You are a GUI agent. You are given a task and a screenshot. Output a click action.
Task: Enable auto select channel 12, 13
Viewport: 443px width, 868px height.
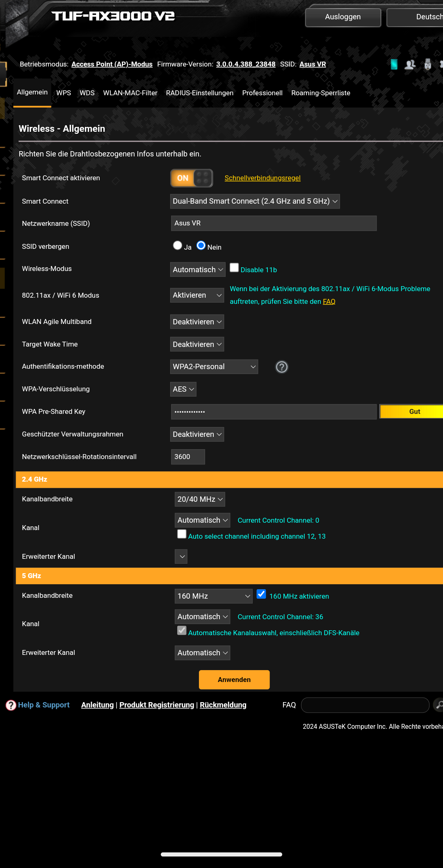(x=182, y=534)
